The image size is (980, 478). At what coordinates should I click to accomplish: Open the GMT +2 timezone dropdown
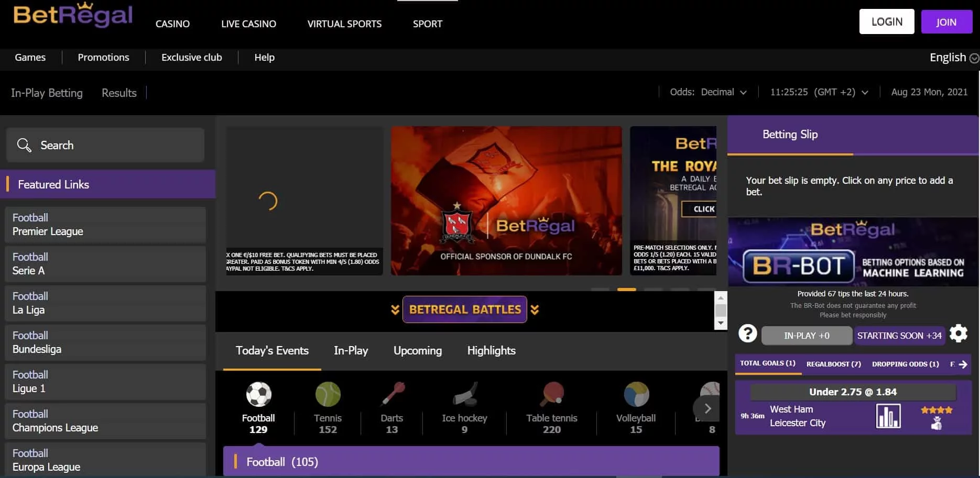click(819, 92)
